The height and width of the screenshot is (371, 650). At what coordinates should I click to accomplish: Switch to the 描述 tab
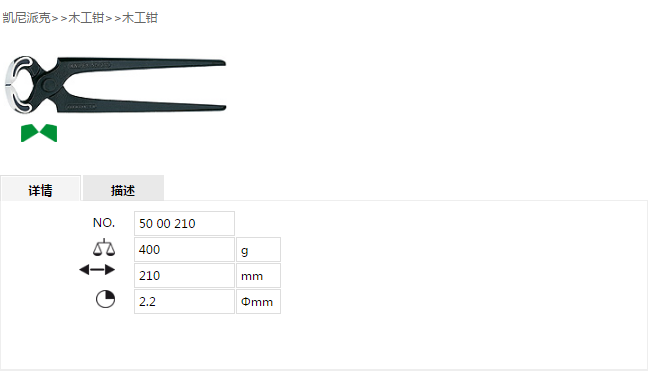point(123,188)
